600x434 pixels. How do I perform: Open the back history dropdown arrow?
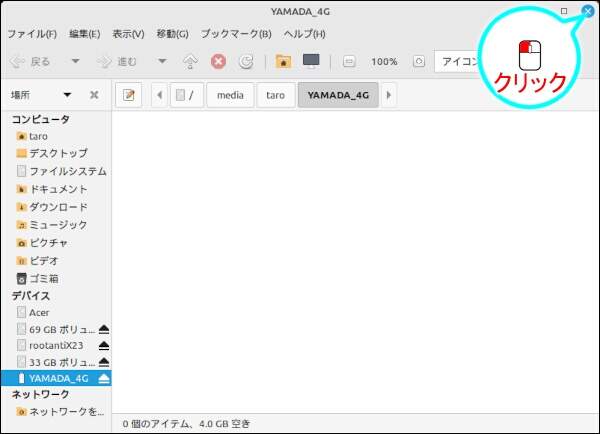75,61
